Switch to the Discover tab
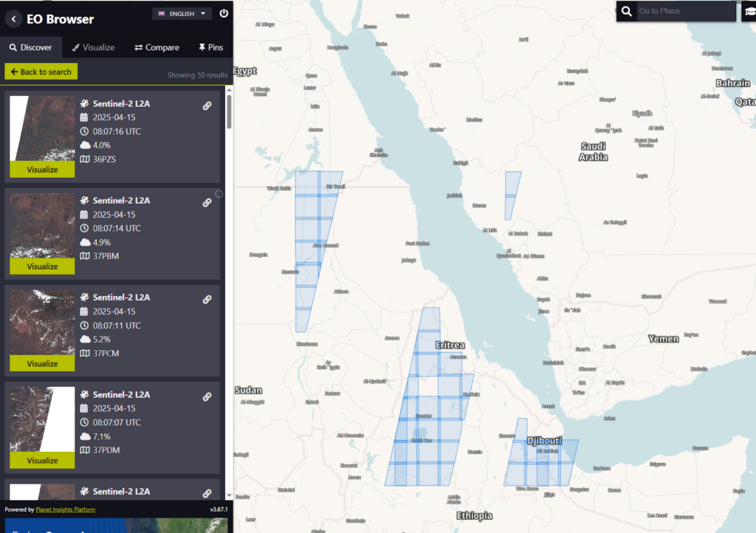This screenshot has height=533, width=756. coord(30,47)
